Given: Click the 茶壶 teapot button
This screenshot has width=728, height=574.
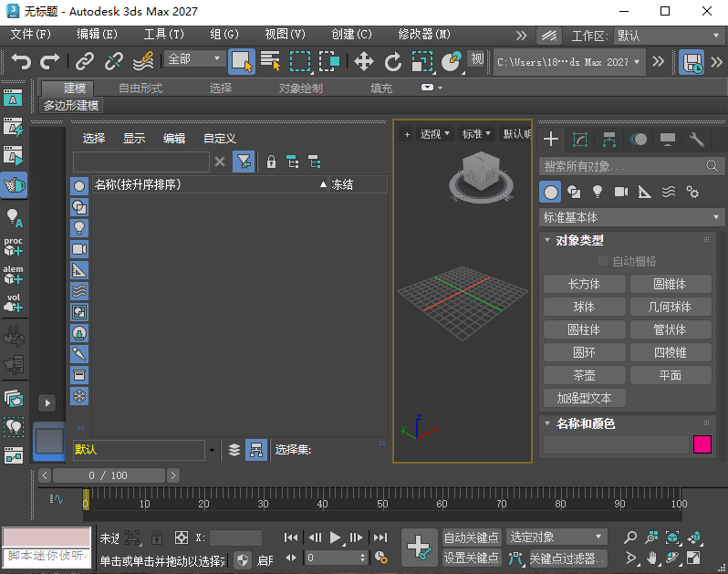Looking at the screenshot, I should coord(584,375).
